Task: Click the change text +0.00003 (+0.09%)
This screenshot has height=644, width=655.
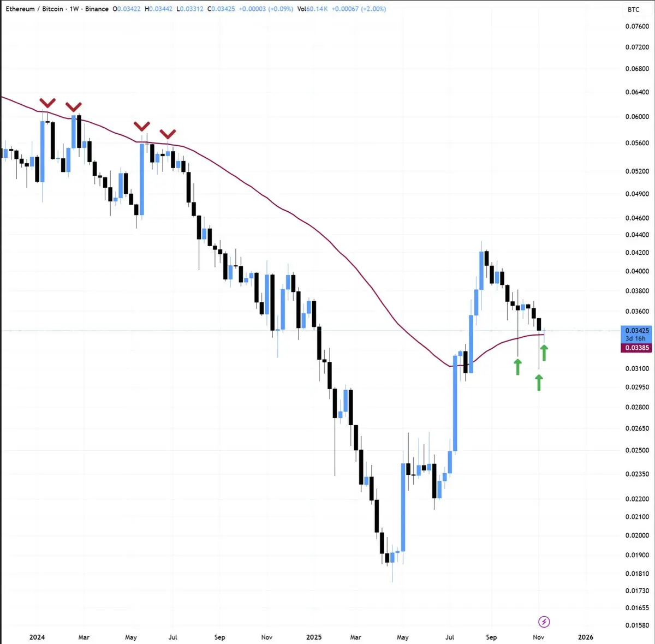Action: click(x=266, y=9)
